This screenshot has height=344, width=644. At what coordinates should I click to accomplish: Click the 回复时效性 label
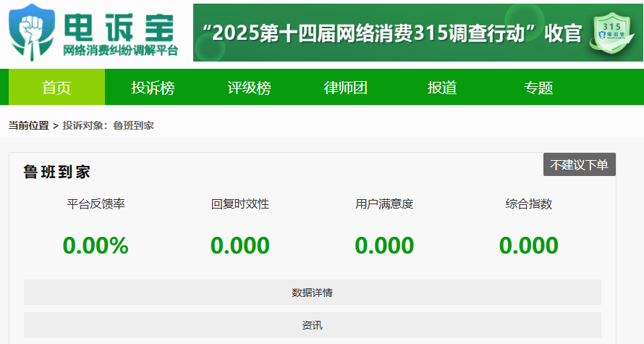pyautogui.click(x=240, y=204)
